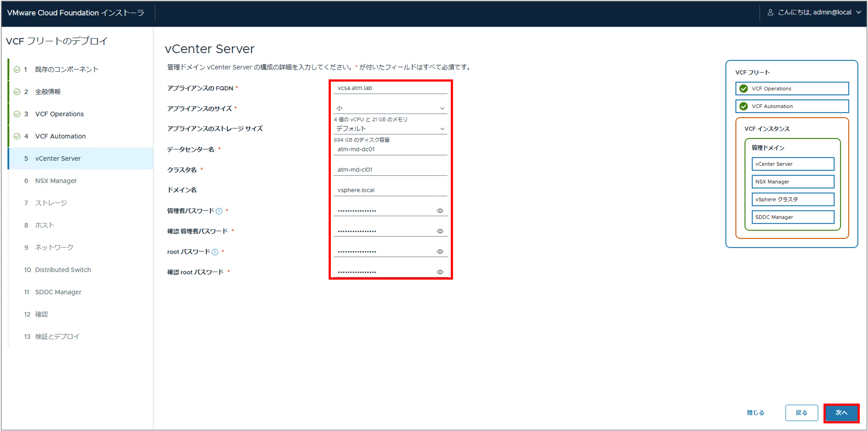Reveal 確認 管理者パスワード using eye icon
The image size is (868, 431).
440,231
